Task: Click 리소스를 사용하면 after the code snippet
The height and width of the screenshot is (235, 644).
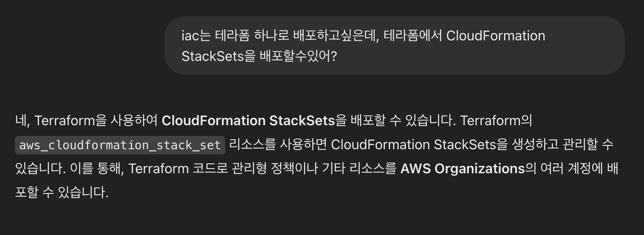Action: pyautogui.click(x=278, y=145)
